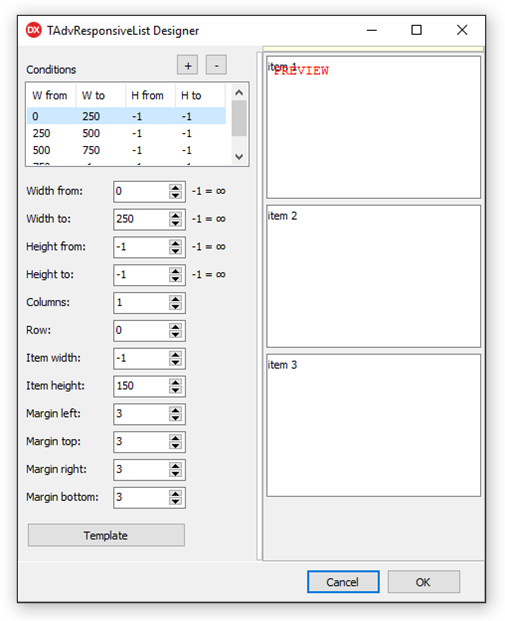Increase Margin right with up spinner

pyautogui.click(x=175, y=466)
